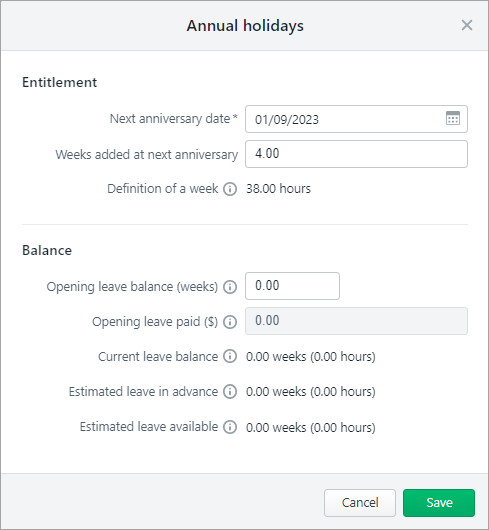Screen dimensions: 489x530
Task: Click the Weeks added at next anniversary field
Action: pyautogui.click(x=356, y=154)
